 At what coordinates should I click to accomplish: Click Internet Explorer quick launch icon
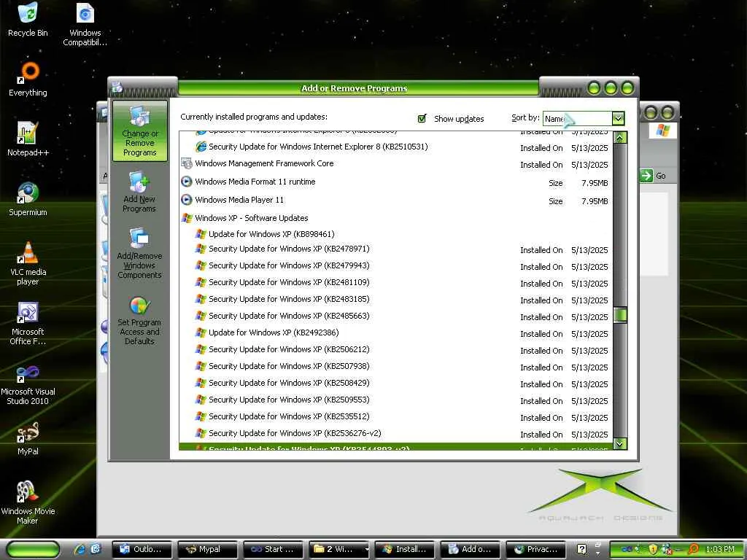coord(80,549)
